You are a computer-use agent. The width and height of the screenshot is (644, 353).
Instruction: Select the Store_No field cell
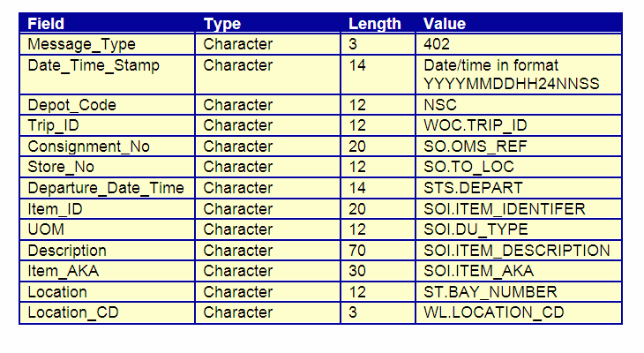(108, 167)
